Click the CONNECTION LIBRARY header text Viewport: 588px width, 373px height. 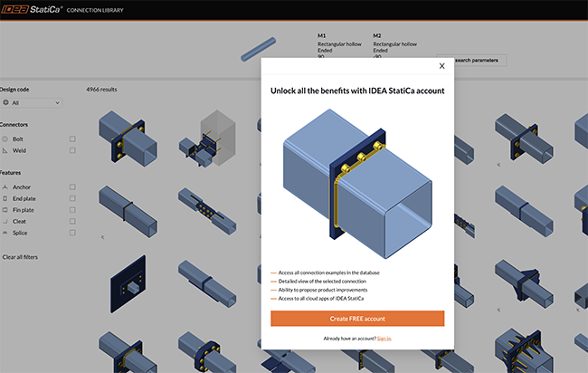click(x=95, y=10)
